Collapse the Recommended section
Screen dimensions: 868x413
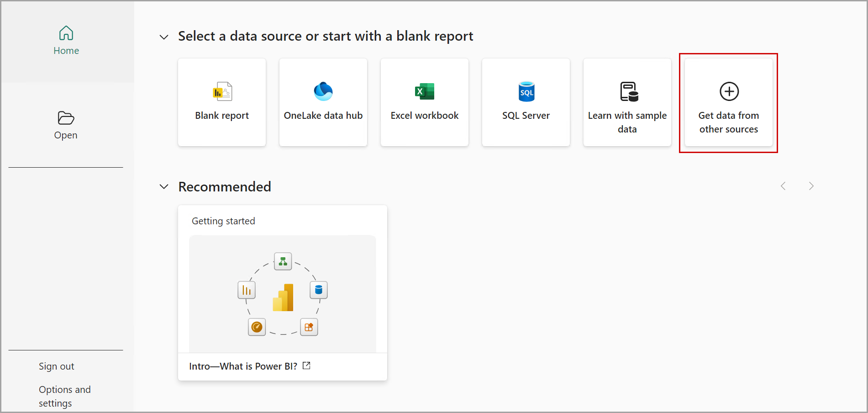click(x=164, y=187)
